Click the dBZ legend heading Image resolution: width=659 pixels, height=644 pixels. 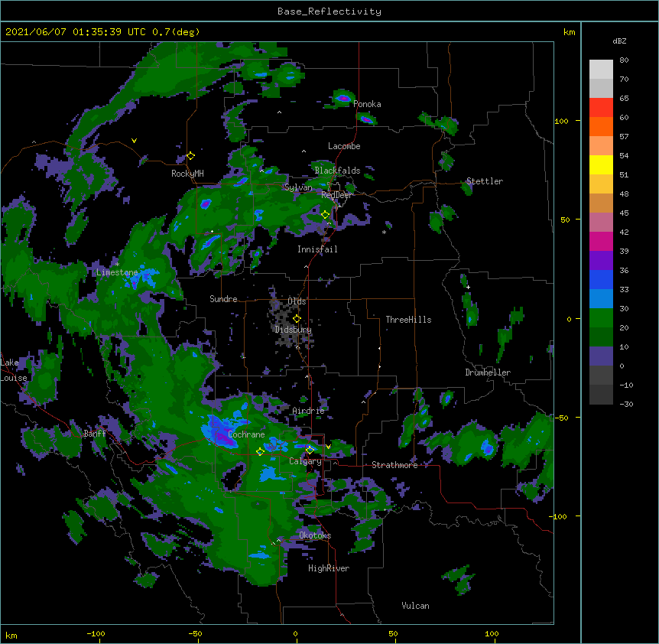619,41
